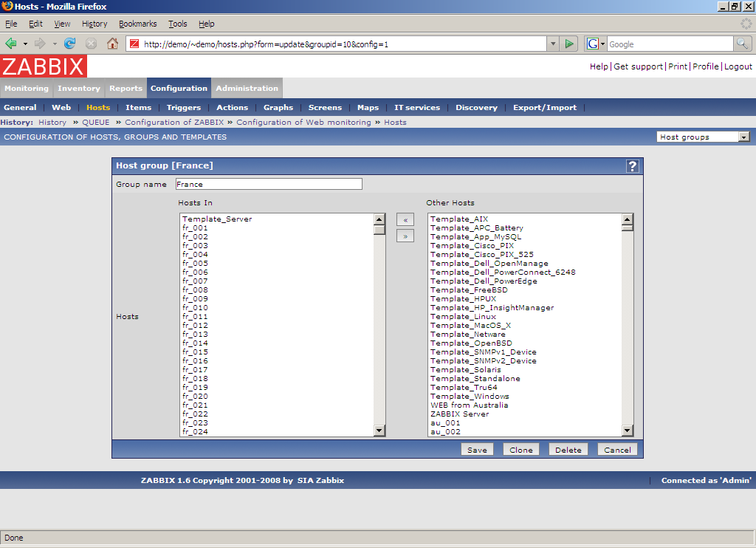Open the Triggers submenu
Image resolution: width=756 pixels, height=548 pixels.
[x=184, y=108]
